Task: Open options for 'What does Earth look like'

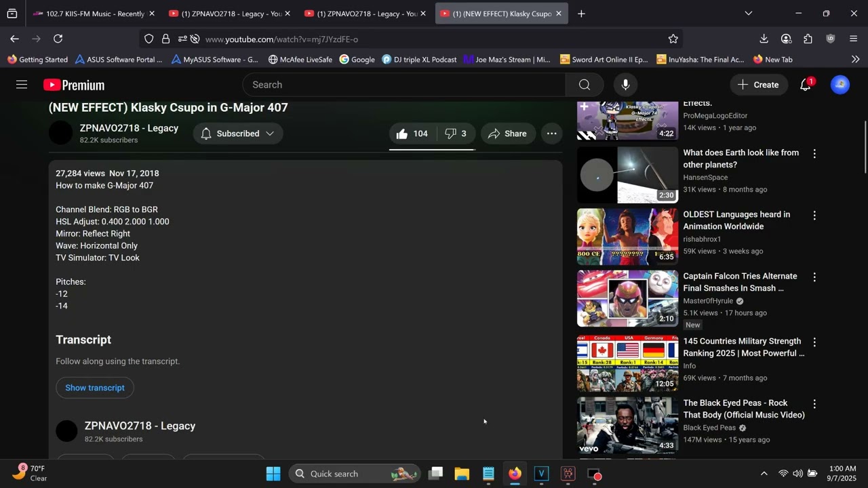Action: (x=814, y=154)
